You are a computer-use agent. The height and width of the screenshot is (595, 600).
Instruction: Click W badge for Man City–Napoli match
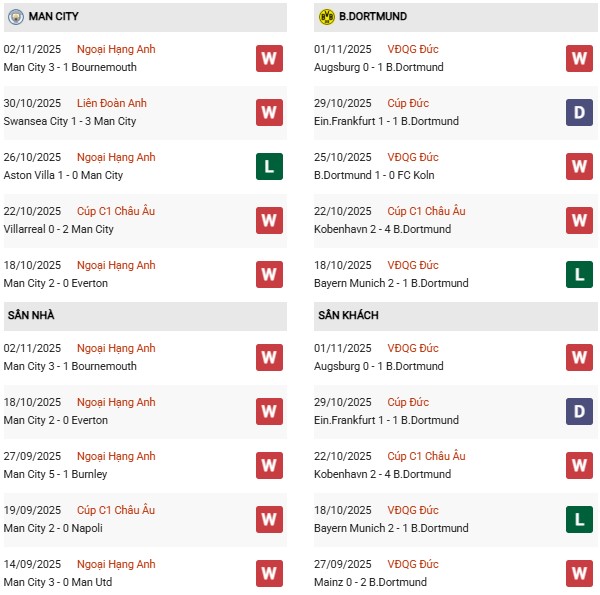click(x=269, y=519)
